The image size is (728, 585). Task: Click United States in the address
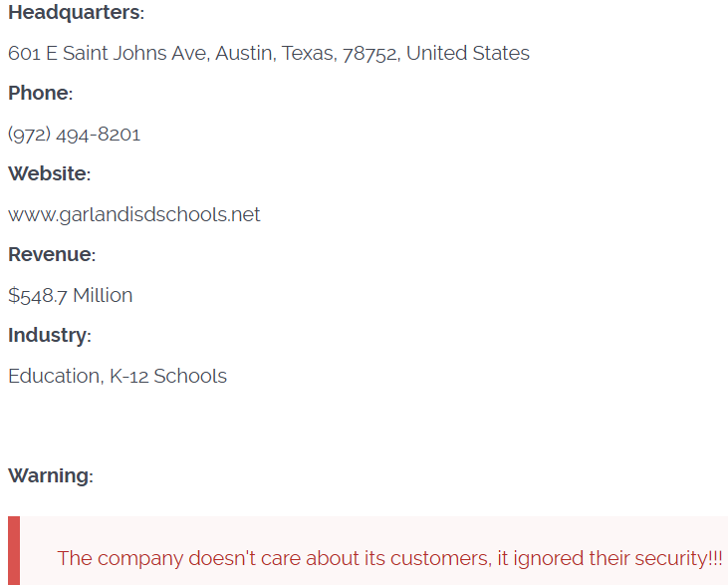click(467, 54)
